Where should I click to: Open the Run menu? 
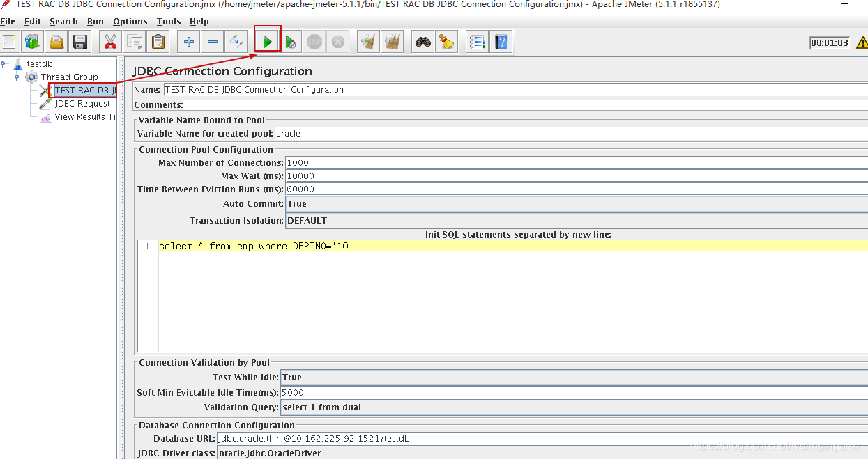tap(96, 22)
